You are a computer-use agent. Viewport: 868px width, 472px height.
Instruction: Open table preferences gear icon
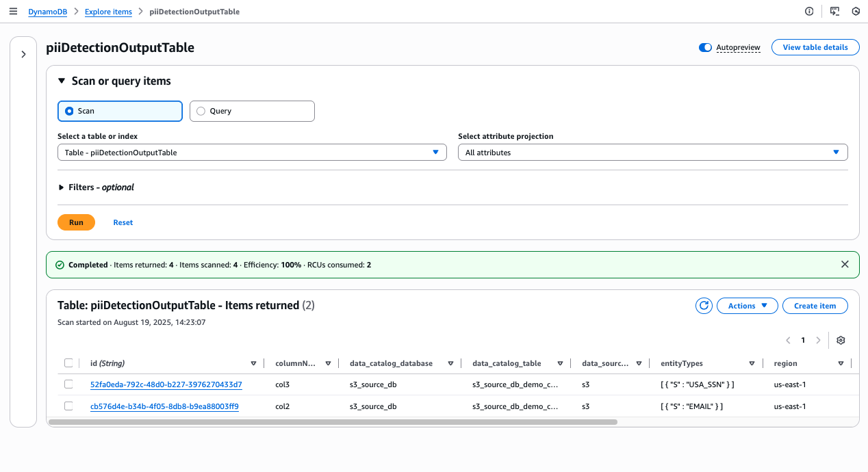pyautogui.click(x=841, y=341)
